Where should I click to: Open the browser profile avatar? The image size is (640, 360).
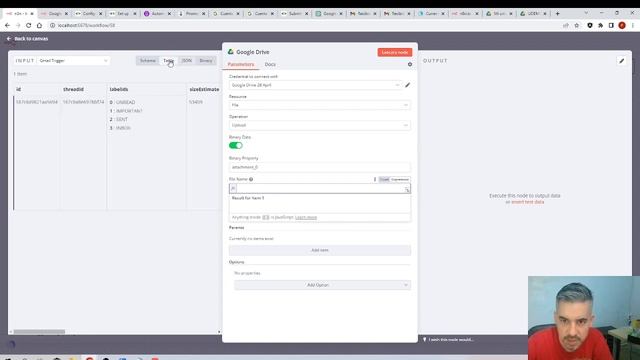(x=622, y=25)
